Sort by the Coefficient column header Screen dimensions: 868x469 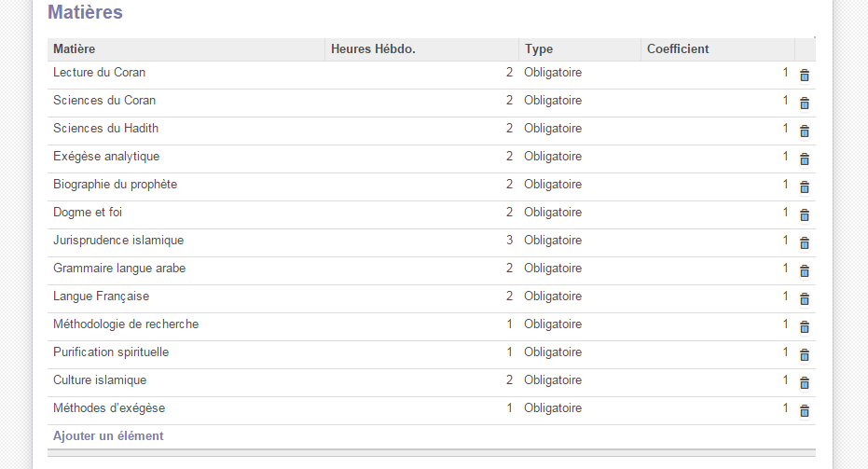[x=718, y=49]
